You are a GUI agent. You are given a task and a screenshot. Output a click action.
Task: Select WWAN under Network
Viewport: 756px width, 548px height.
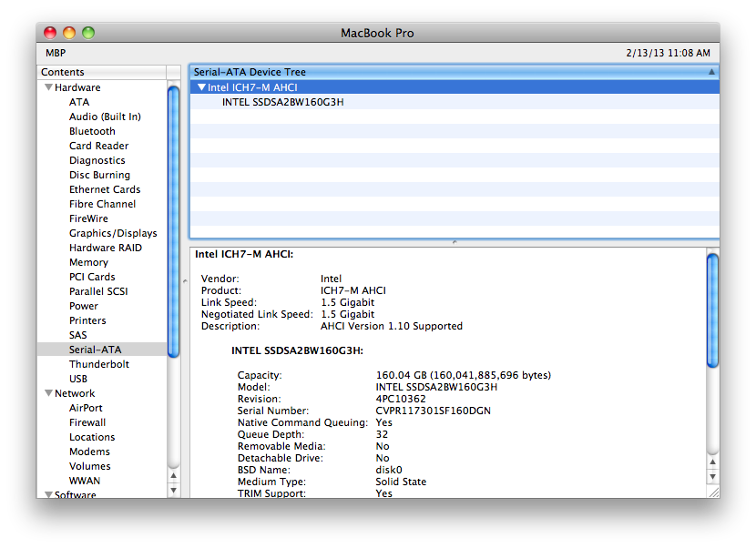tap(85, 481)
